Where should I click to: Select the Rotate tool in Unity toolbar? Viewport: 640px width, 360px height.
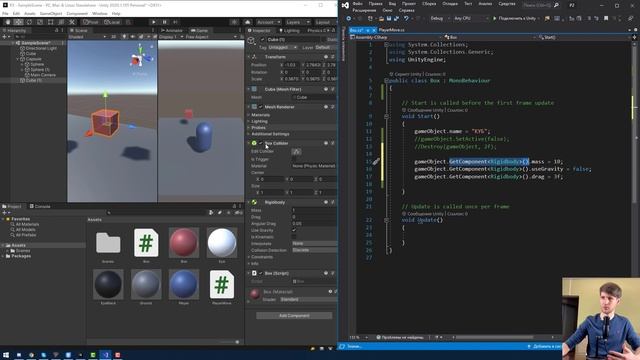[x=29, y=22]
